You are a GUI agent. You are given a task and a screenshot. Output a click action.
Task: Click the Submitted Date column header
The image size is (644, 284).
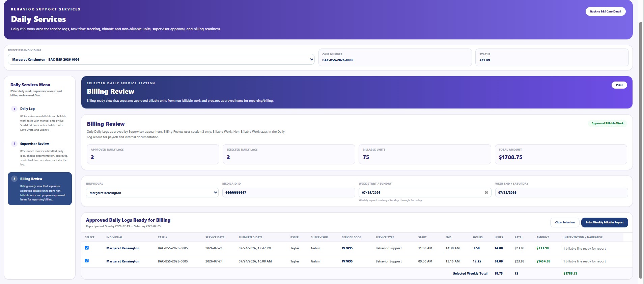[250, 237]
